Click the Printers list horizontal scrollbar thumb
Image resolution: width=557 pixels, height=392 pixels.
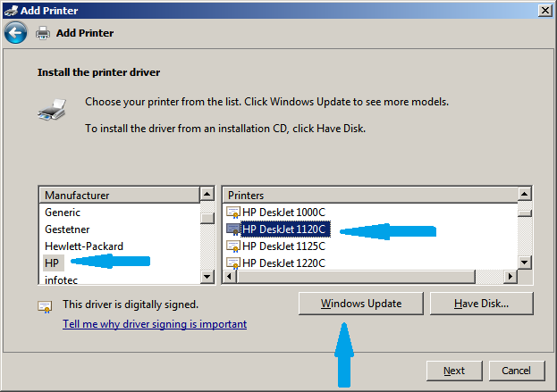pos(356,277)
